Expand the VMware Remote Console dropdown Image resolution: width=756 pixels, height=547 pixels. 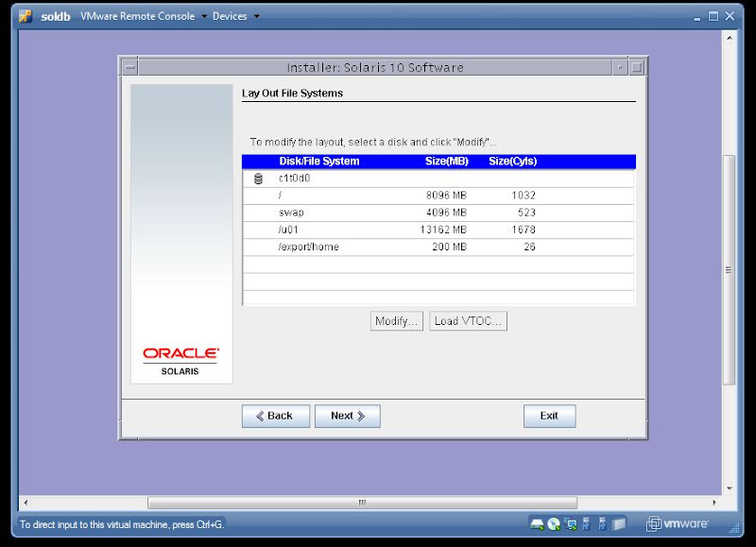(204, 16)
